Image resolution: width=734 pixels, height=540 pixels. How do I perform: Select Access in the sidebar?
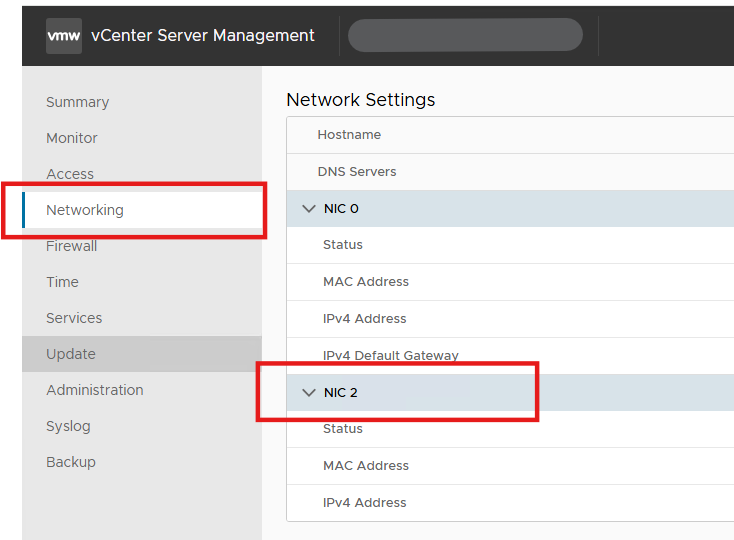(70, 174)
